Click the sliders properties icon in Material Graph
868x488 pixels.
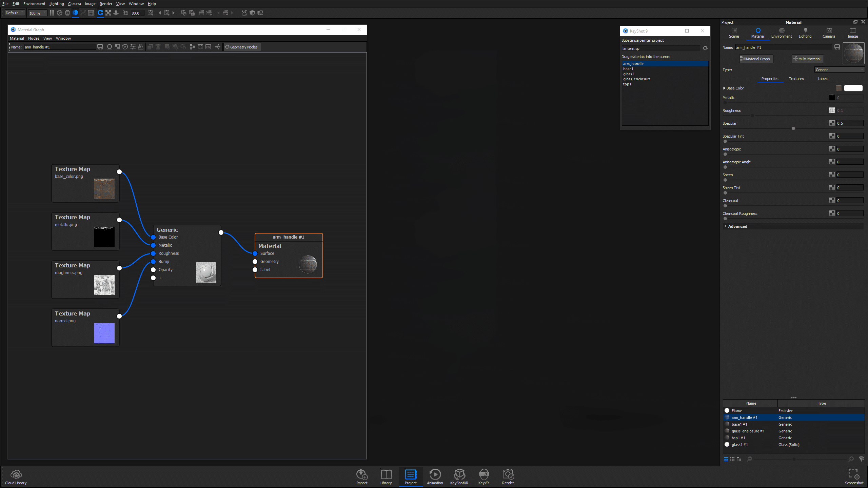coord(133,47)
